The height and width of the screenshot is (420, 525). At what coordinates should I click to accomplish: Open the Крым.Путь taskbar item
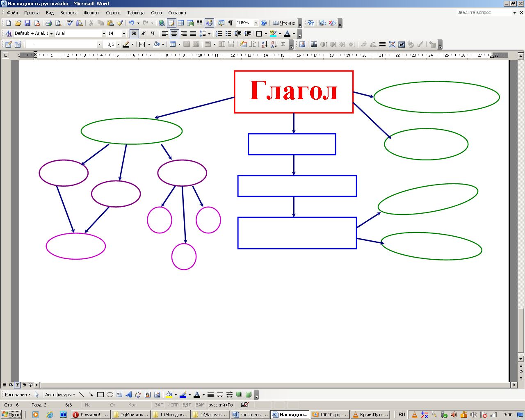[x=370, y=415]
